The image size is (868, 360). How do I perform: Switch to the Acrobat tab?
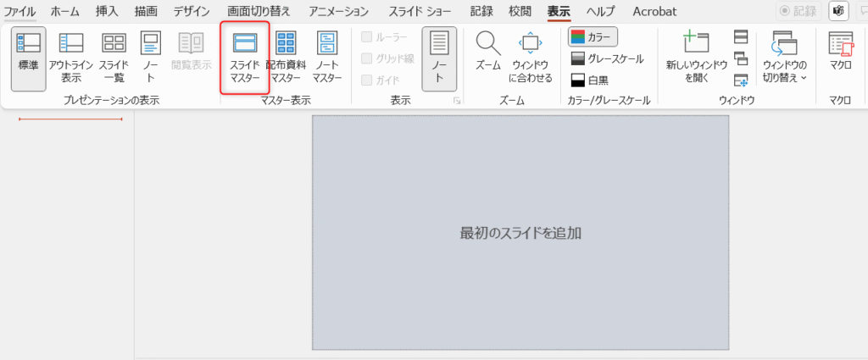(654, 11)
